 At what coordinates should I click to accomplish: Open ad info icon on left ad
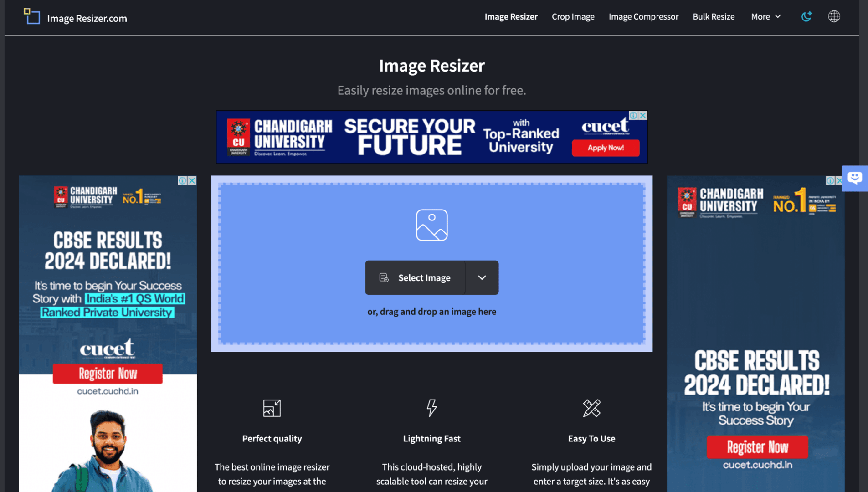click(x=183, y=181)
